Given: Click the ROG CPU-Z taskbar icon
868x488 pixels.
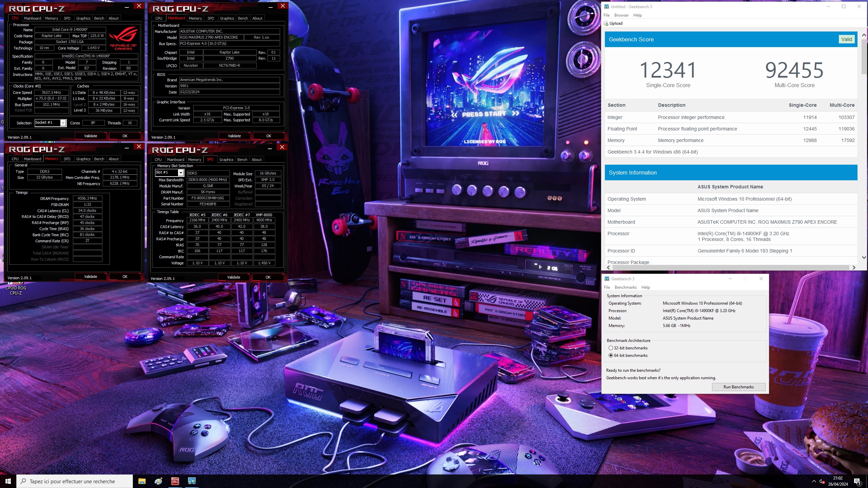Looking at the screenshot, I should pos(175,481).
